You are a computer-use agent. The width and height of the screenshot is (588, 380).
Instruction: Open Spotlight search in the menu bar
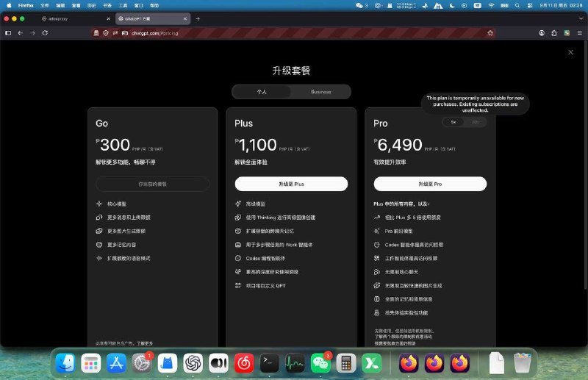click(x=517, y=6)
